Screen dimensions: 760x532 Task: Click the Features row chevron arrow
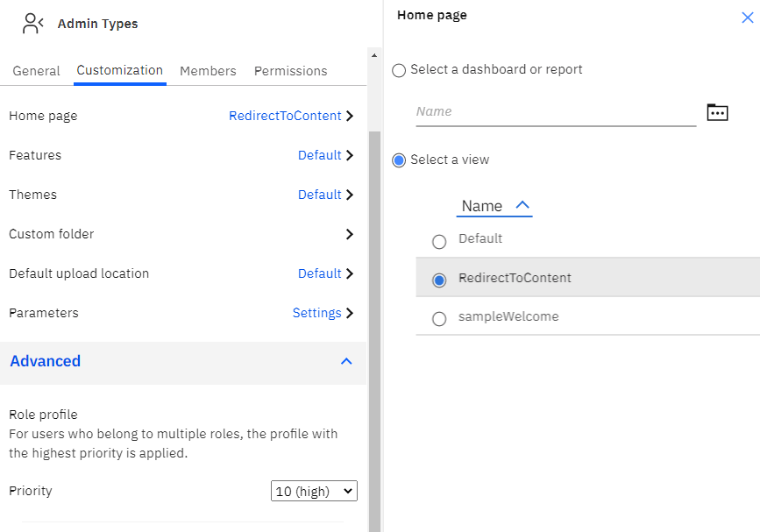point(350,155)
